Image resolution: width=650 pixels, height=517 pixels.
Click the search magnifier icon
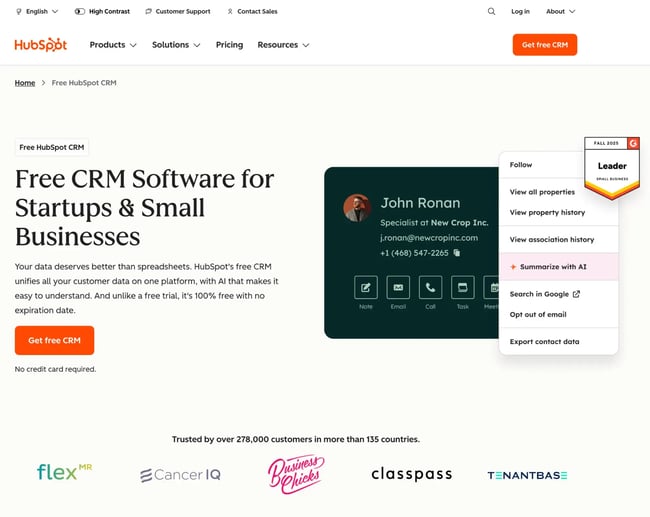pyautogui.click(x=491, y=12)
